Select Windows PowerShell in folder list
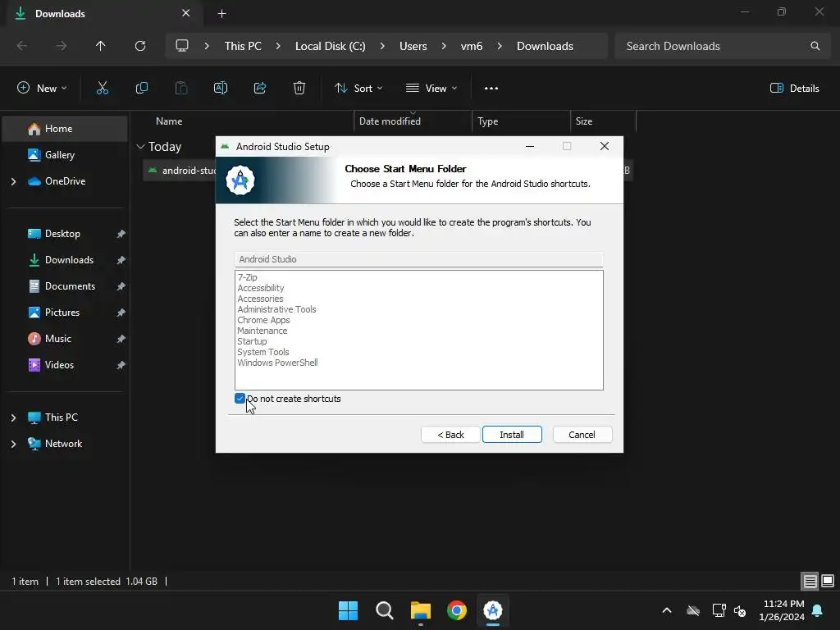Screen dimensions: 840x630 pos(277,363)
